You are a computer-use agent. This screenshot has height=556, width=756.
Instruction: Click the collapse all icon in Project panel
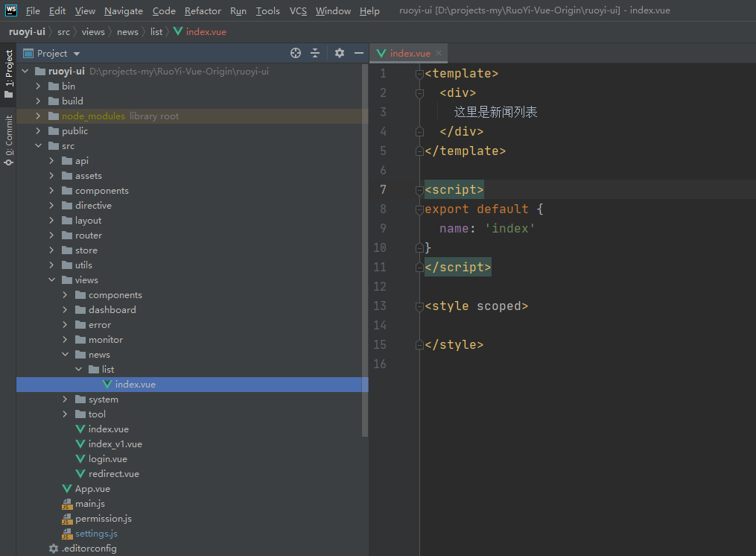click(x=315, y=53)
